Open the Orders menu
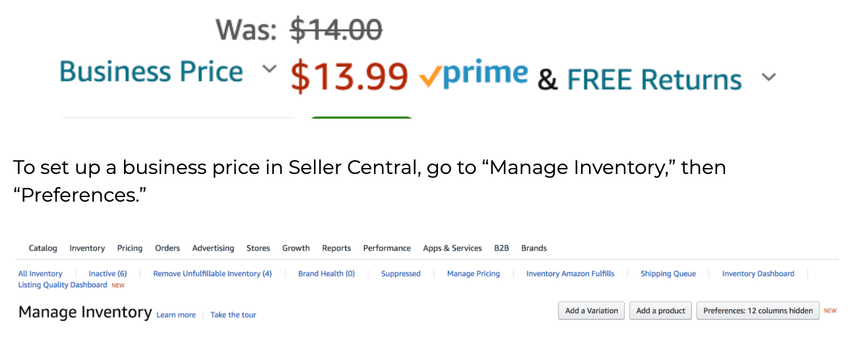Viewport: 868px width, 348px height. [x=168, y=248]
